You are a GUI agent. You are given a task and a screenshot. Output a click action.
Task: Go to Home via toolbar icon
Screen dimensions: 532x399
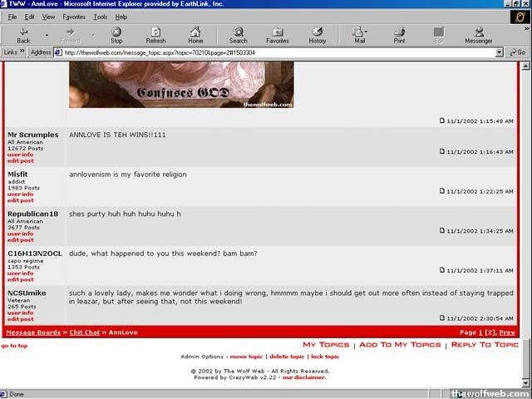(x=195, y=35)
